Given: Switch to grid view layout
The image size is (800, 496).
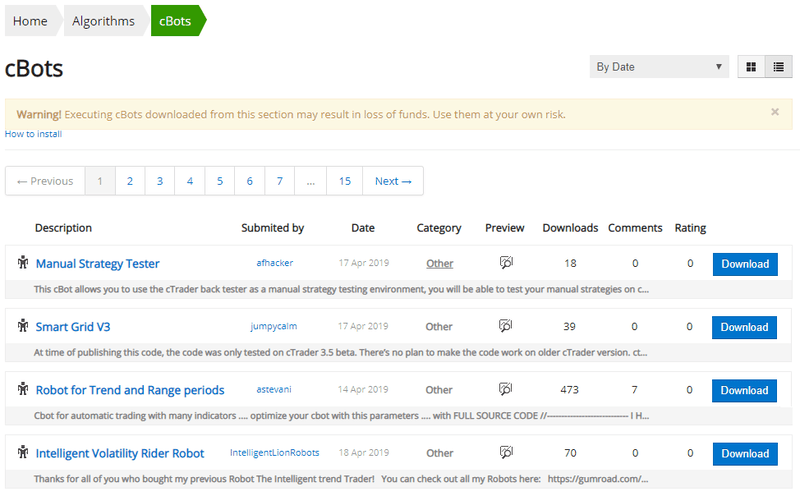Looking at the screenshot, I should (751, 67).
